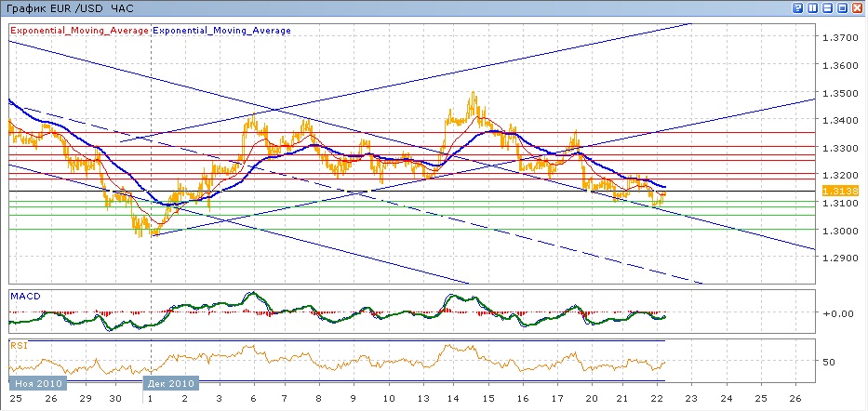Click the RSI 50 level label
Viewport: 868px width, 411px height.
coord(829,361)
